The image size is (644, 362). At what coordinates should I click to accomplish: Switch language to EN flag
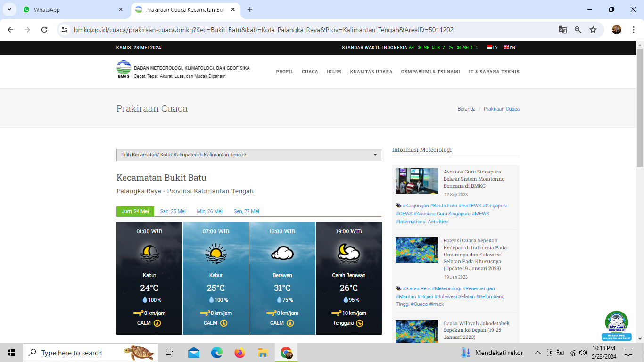(509, 47)
